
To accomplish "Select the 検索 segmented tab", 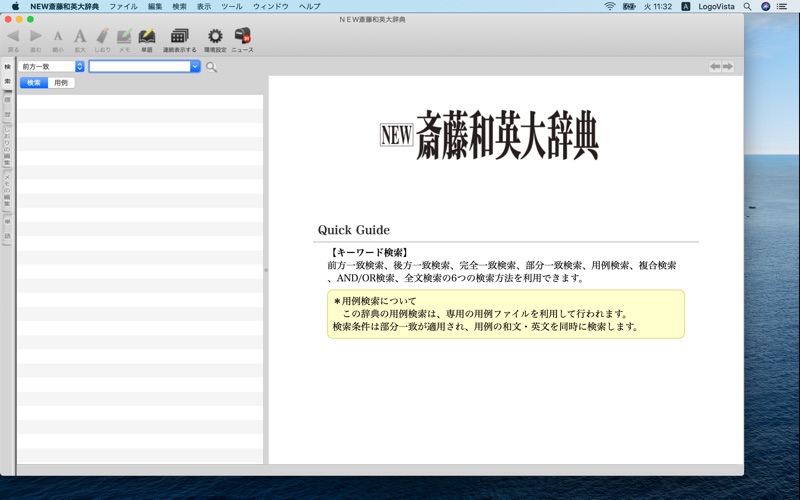I will click(34, 83).
